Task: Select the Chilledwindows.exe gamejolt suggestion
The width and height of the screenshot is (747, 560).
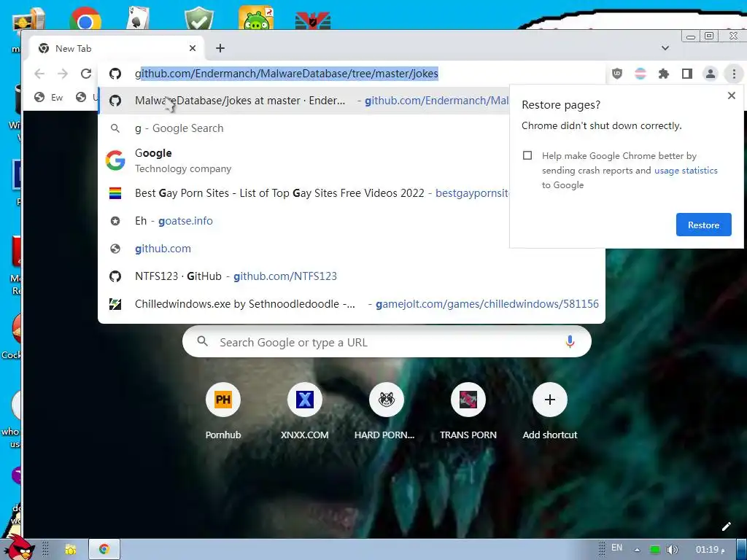Action: tap(352, 304)
